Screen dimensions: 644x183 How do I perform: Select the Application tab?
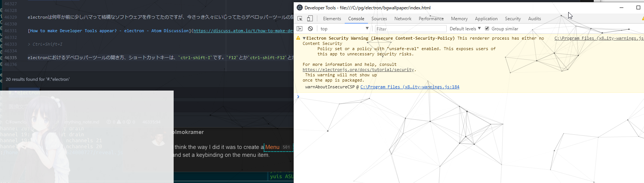(486, 19)
